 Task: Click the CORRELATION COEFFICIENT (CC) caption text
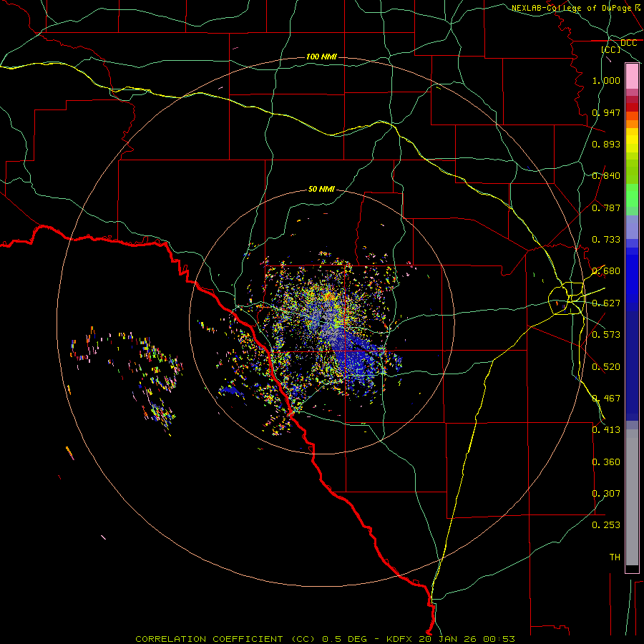coord(225,639)
